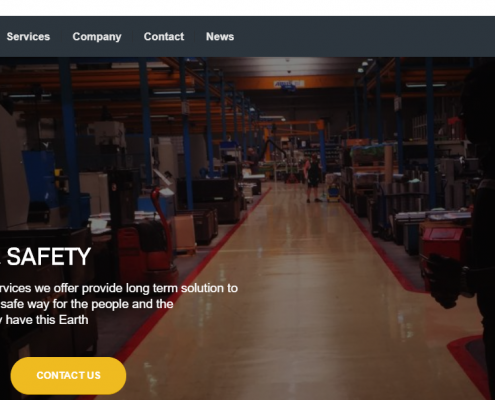Click the line "safe way for the people and the"

click(87, 304)
